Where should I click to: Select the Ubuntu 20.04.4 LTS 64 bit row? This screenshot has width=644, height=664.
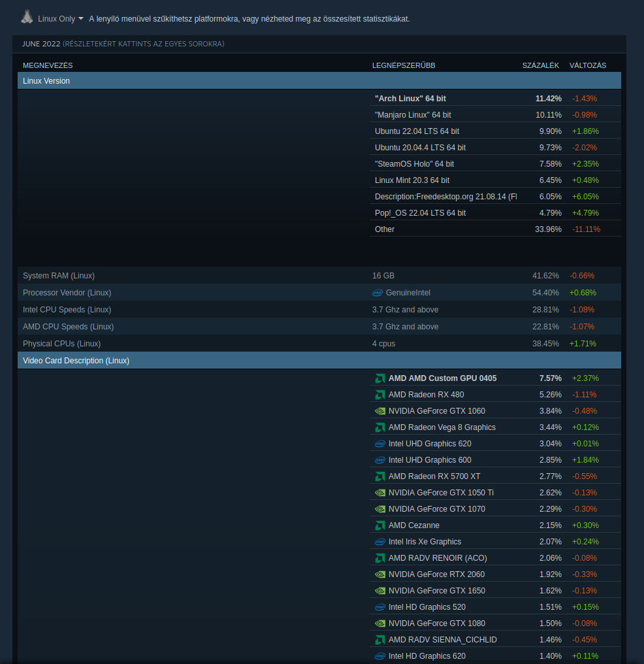(496, 147)
